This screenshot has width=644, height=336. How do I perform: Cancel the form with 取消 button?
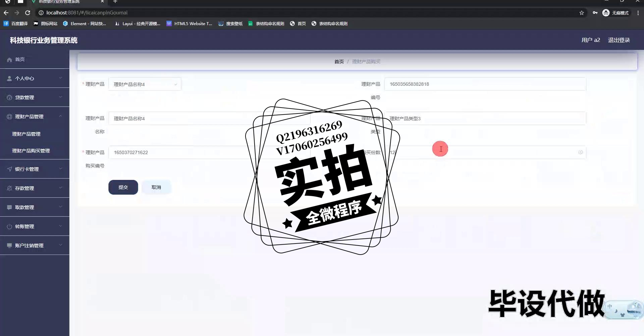[156, 187]
